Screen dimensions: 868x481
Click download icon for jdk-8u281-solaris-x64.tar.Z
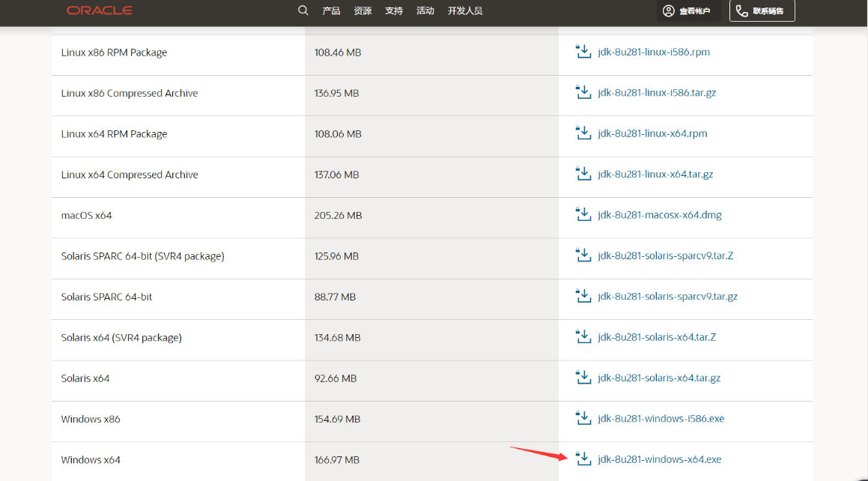pos(583,336)
